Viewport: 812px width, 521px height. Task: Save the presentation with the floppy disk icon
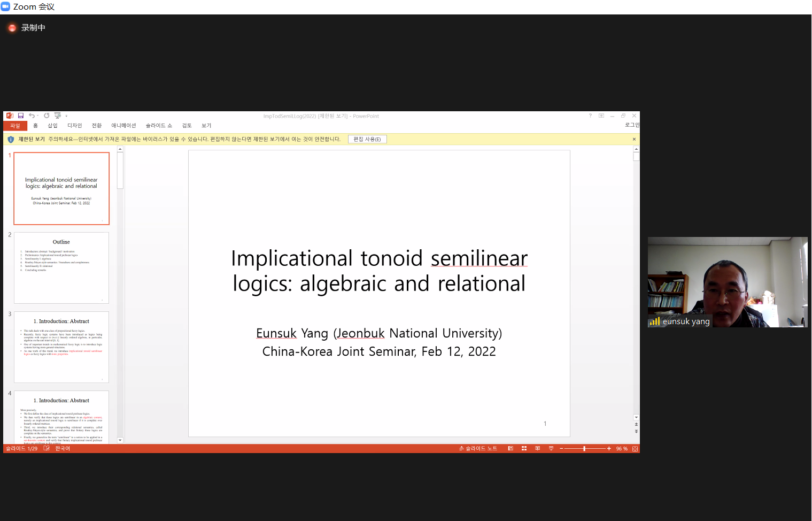pos(21,116)
